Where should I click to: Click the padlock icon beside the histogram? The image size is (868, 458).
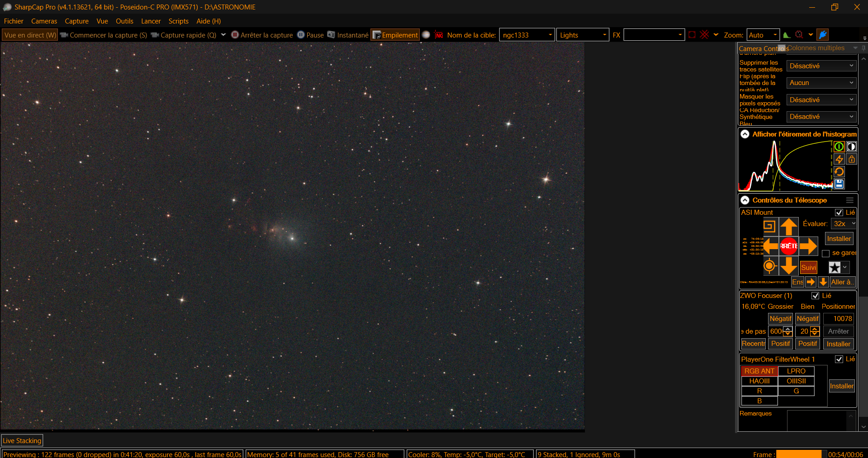point(851,159)
